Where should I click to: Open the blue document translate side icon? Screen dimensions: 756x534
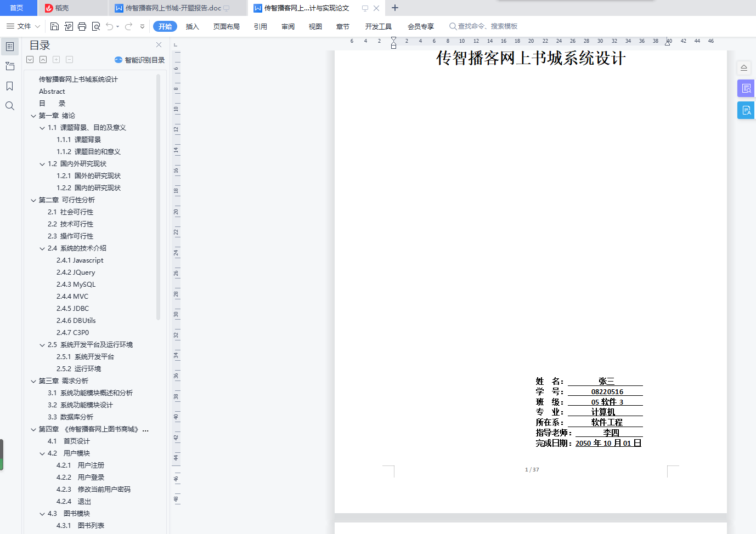[746, 110]
